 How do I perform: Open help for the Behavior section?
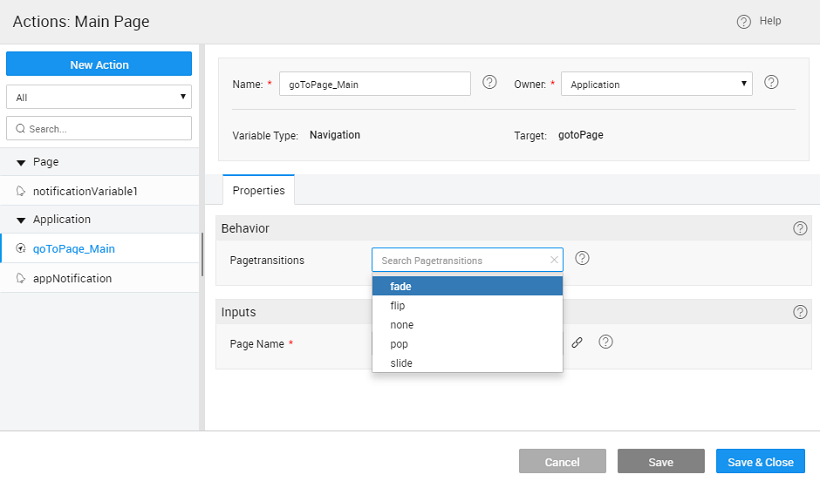coord(800,228)
